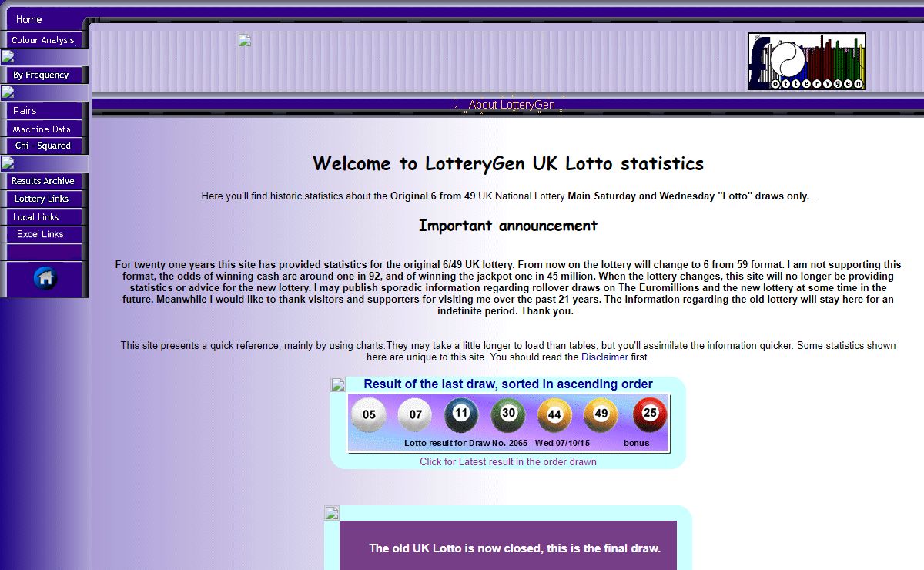Open Results Archive in sidebar
Image resolution: width=924 pixels, height=570 pixels.
click(x=43, y=181)
